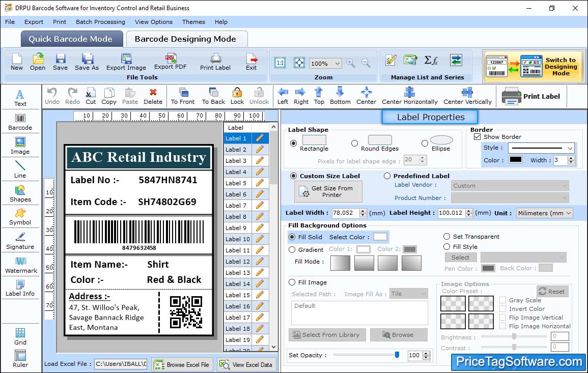Click Get Size From Printer button
Viewport: 588px width, 373px height.
tap(328, 191)
